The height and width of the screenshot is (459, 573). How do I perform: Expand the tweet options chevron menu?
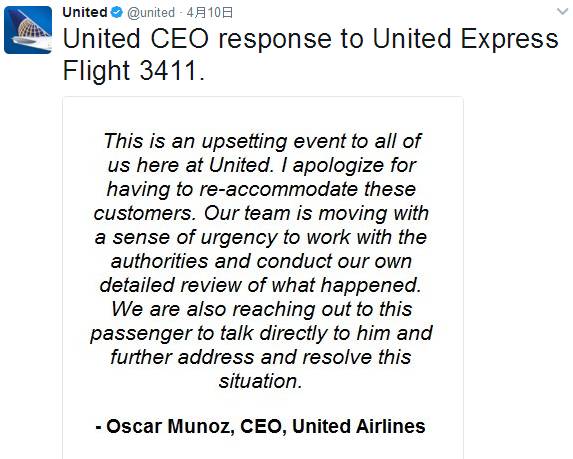pos(562,11)
